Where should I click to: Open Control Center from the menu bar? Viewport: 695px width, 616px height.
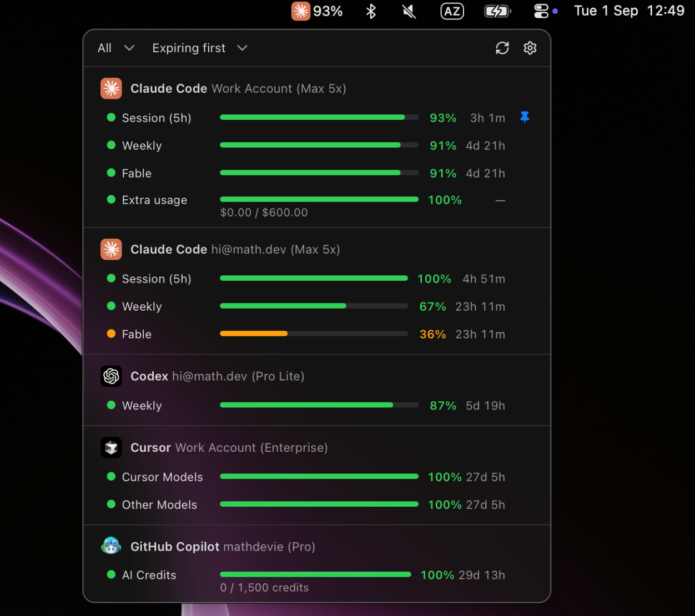[541, 11]
